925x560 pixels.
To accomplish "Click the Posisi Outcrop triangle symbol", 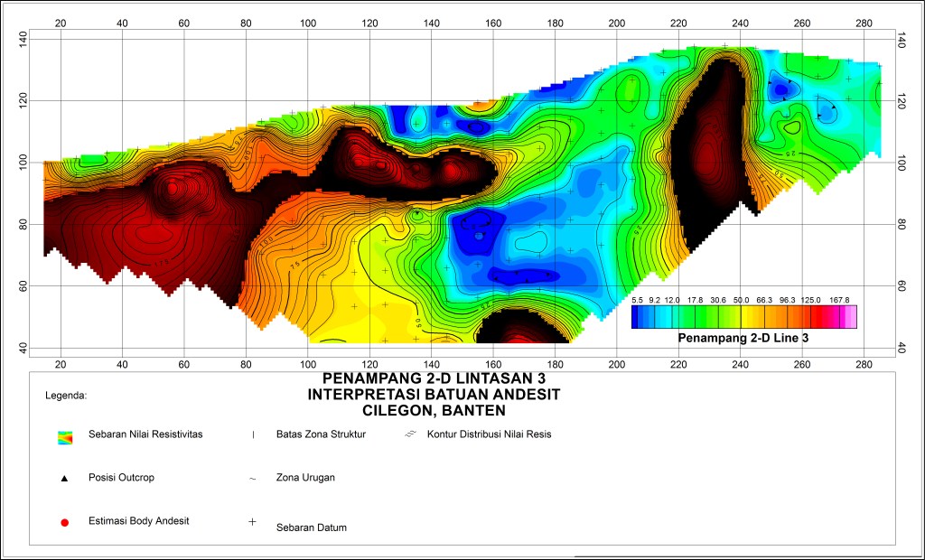I will (66, 477).
